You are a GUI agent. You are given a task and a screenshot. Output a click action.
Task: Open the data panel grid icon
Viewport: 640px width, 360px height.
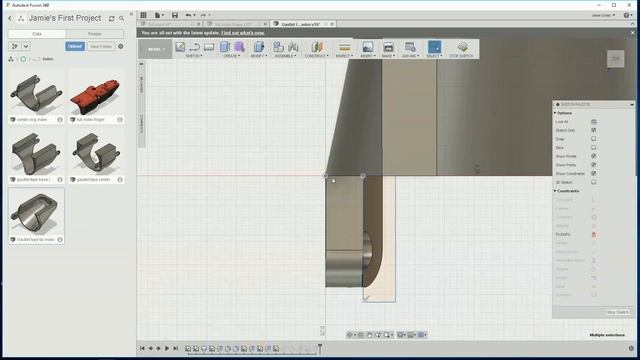pyautogui.click(x=144, y=15)
